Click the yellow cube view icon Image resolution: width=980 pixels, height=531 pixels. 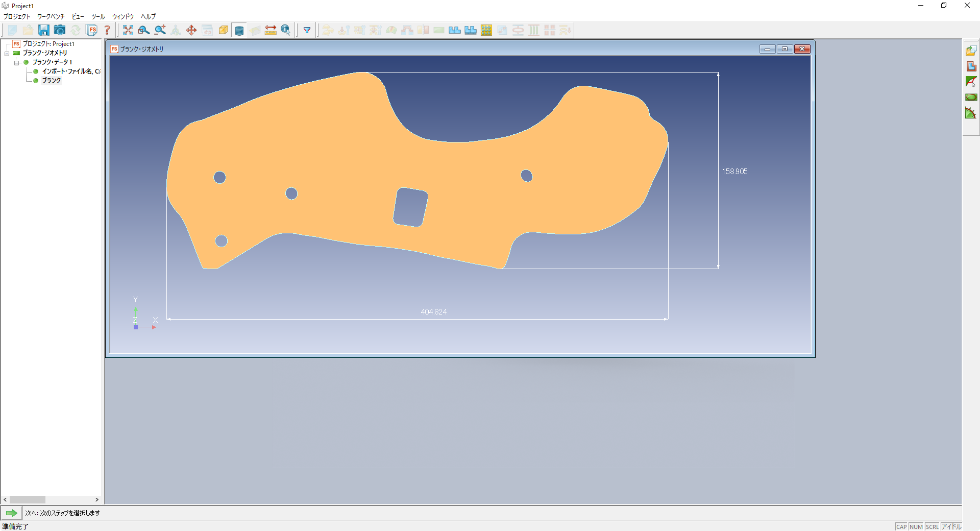click(x=223, y=30)
